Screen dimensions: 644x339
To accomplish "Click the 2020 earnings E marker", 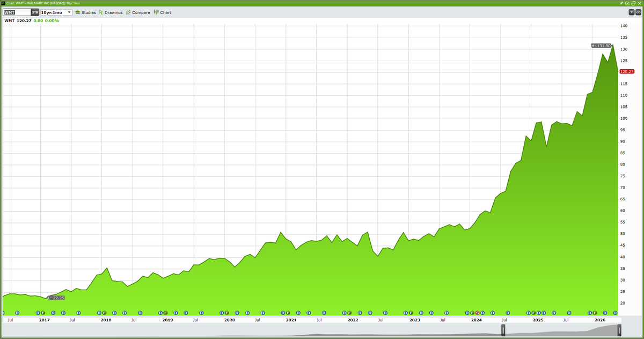I will coord(227,312).
